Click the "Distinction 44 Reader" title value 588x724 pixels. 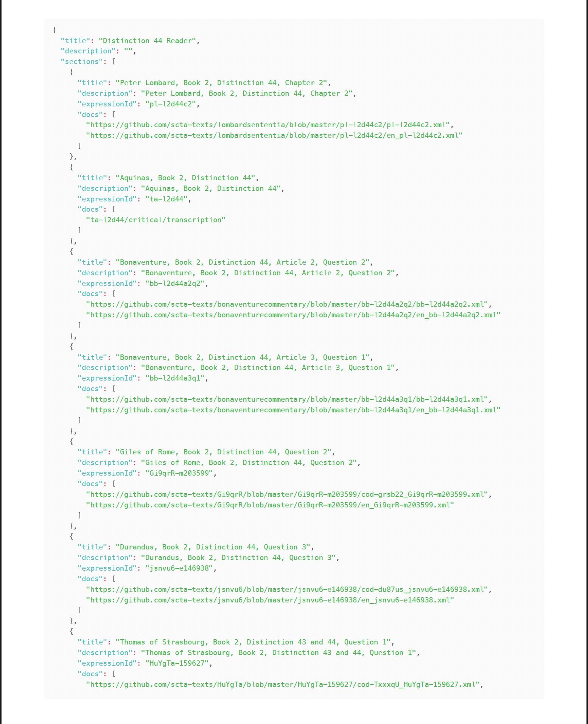click(147, 41)
